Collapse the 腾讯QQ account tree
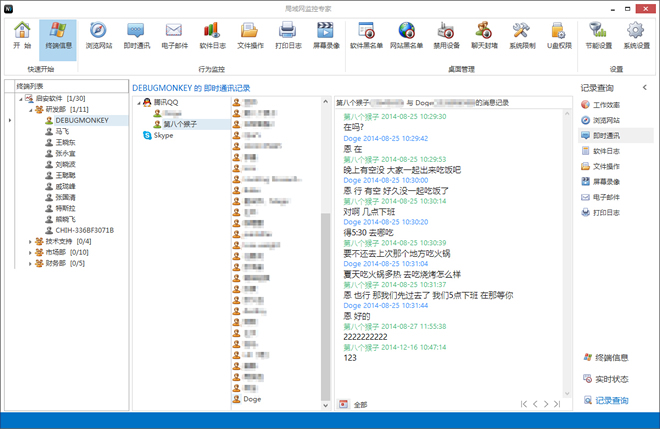 tap(140, 103)
